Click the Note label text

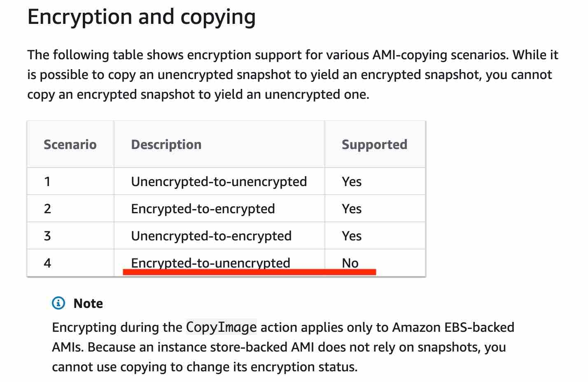click(x=88, y=303)
